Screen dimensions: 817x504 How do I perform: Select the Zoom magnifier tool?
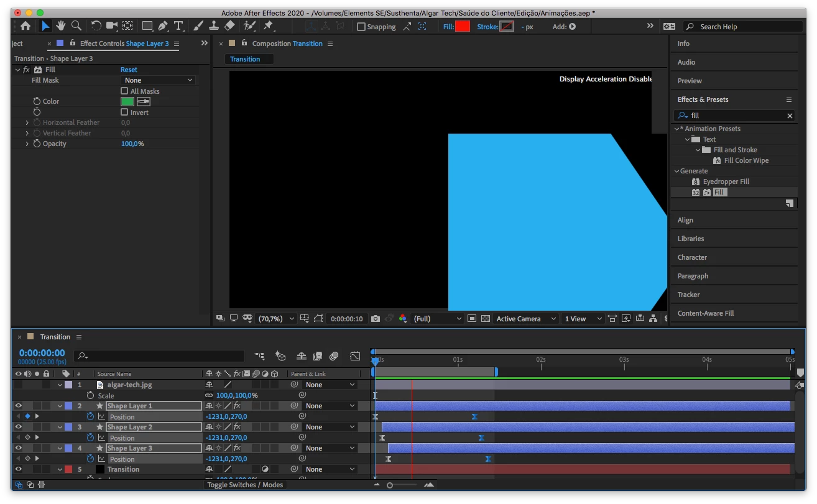tap(76, 26)
